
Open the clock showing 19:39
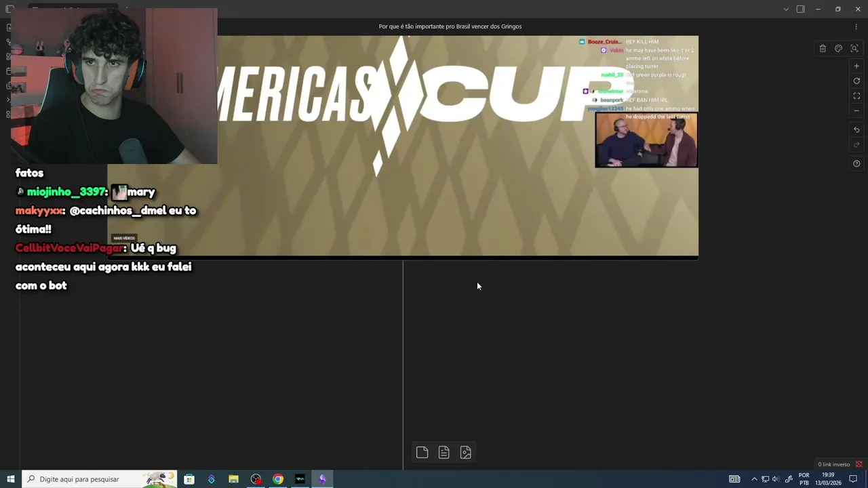pos(828,479)
